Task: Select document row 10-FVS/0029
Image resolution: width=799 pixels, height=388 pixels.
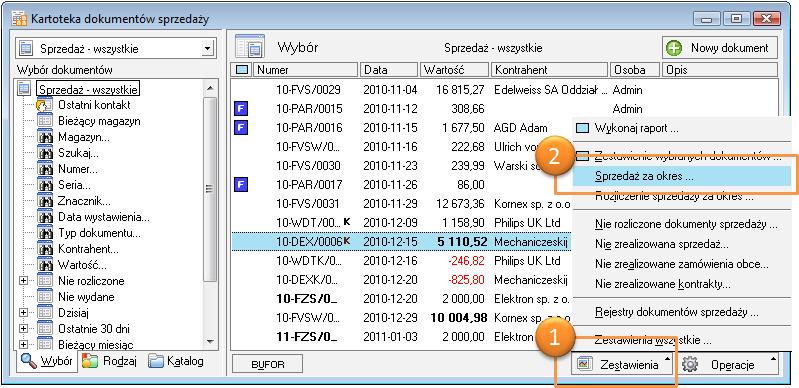Action: [504, 90]
